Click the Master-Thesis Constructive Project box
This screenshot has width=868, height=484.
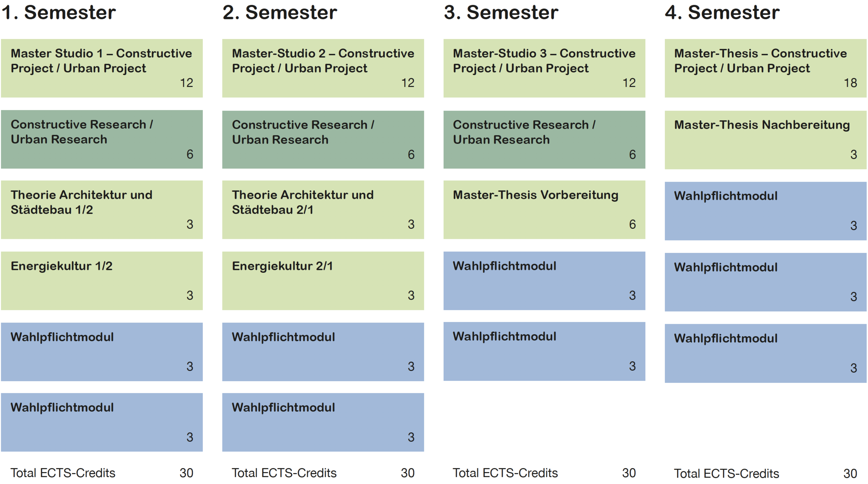click(765, 68)
